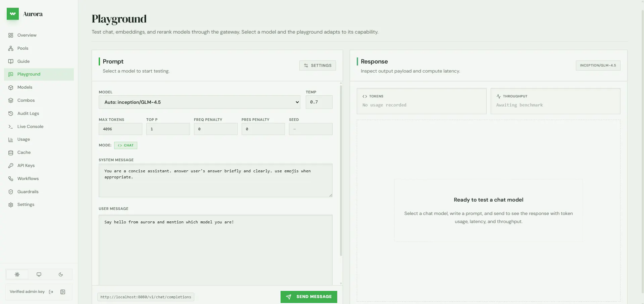
Task: Click the localhost chat completions endpoint URL
Action: click(x=146, y=297)
